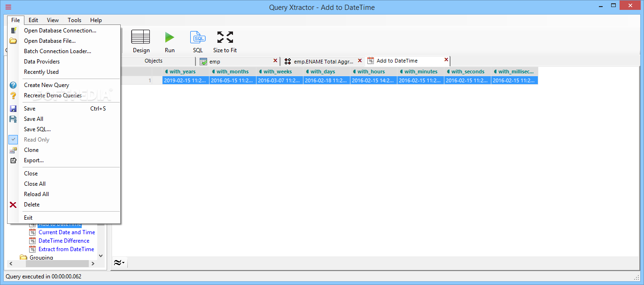Click the with_years column header

tap(186, 71)
